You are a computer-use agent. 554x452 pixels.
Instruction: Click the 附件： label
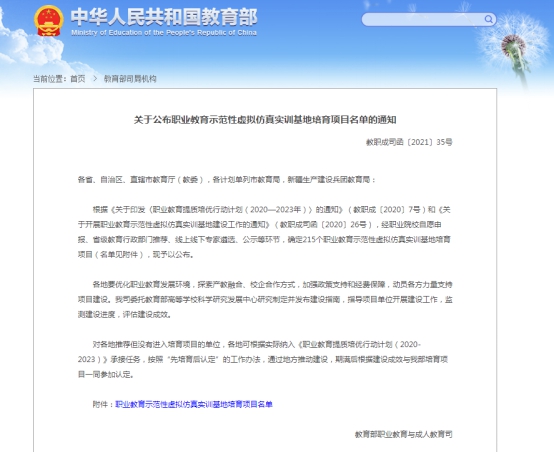[x=104, y=404]
